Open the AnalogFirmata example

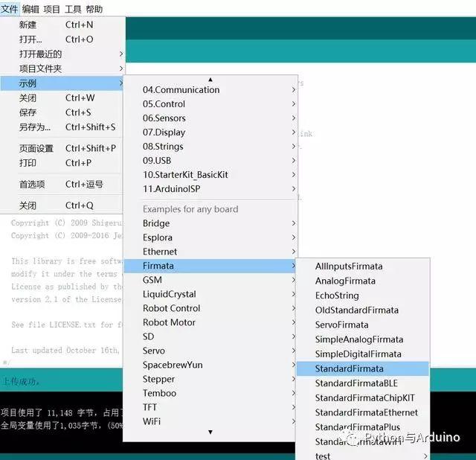click(362, 281)
